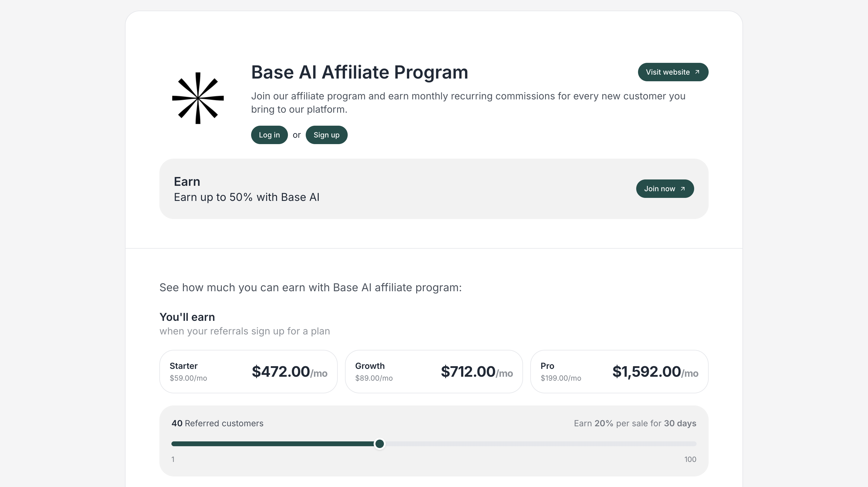Click the arrow icon in Visit website

coord(697,72)
